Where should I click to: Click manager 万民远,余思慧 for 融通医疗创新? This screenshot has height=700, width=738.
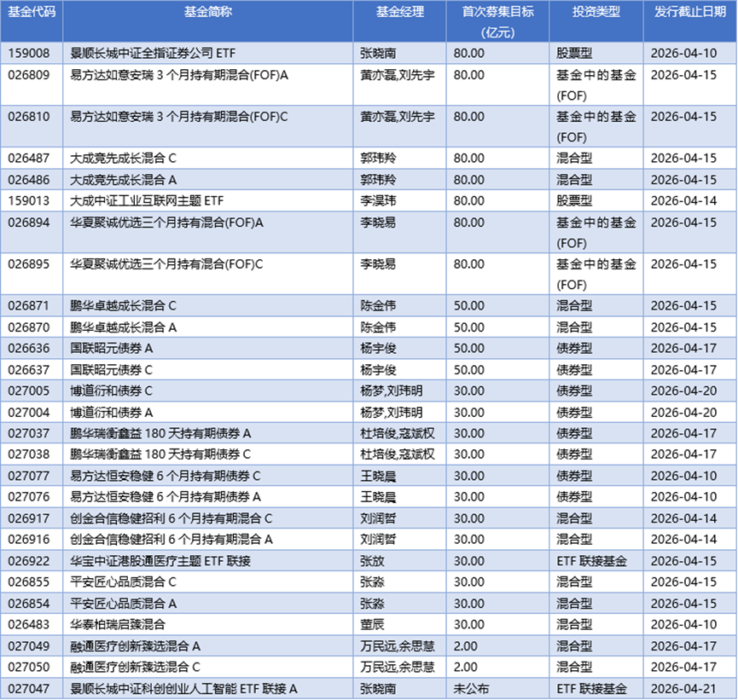(x=398, y=646)
